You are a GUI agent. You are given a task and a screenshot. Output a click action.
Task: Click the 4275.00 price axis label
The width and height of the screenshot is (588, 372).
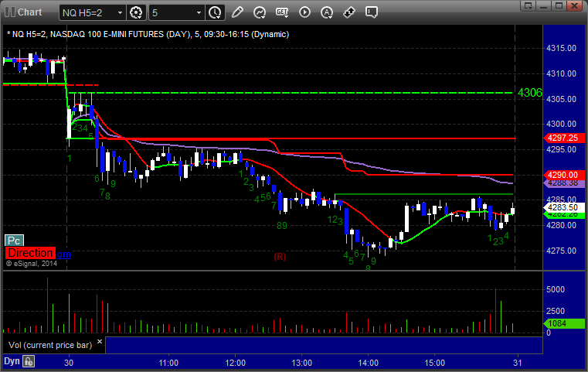point(561,251)
